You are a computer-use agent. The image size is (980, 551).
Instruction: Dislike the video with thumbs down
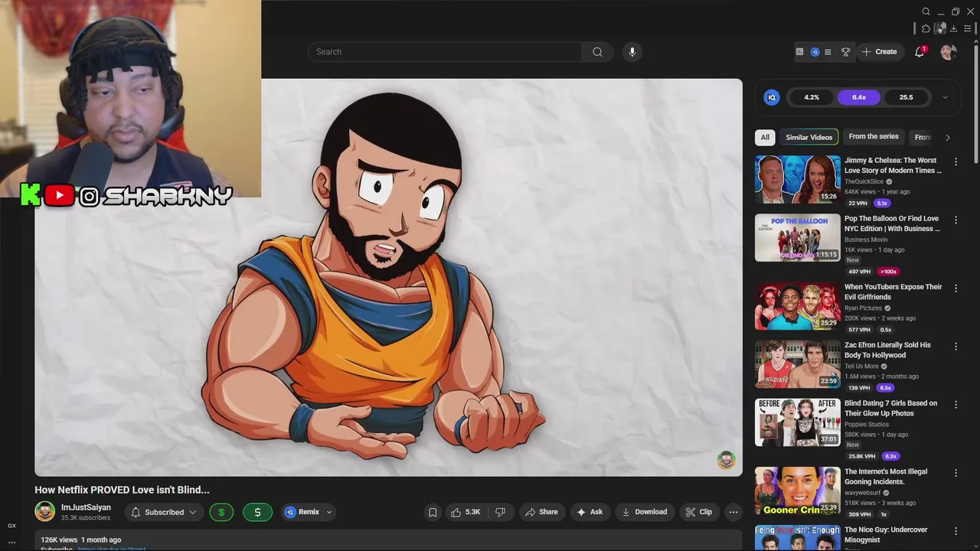pos(500,512)
